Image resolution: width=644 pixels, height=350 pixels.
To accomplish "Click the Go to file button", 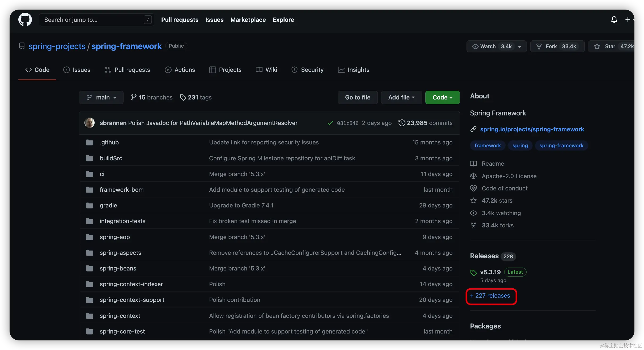I will point(358,97).
